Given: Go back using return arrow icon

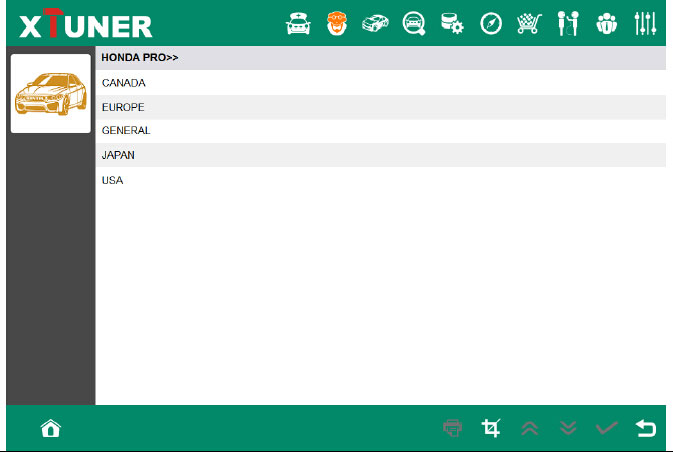Looking at the screenshot, I should [x=646, y=428].
